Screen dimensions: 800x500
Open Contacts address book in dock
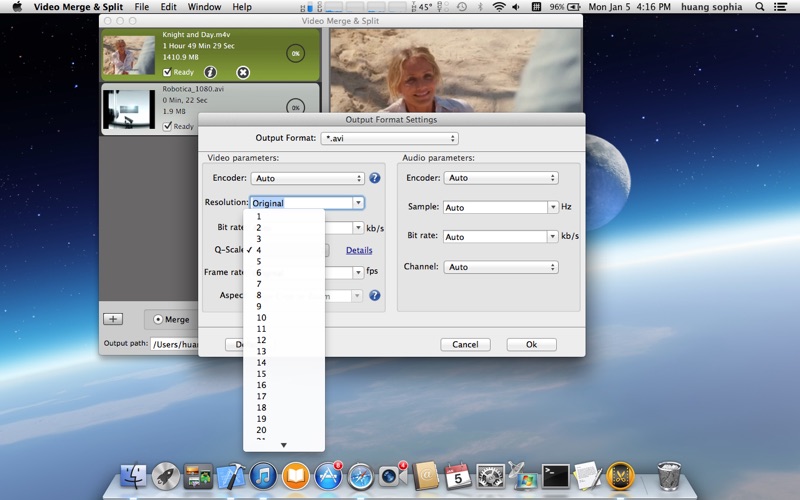(x=426, y=476)
